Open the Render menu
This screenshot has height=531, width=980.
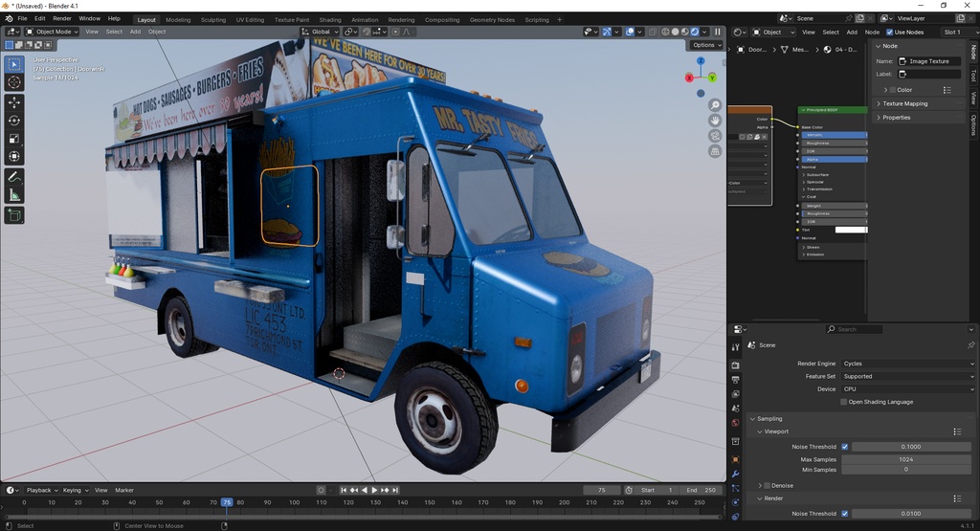pyautogui.click(x=62, y=19)
